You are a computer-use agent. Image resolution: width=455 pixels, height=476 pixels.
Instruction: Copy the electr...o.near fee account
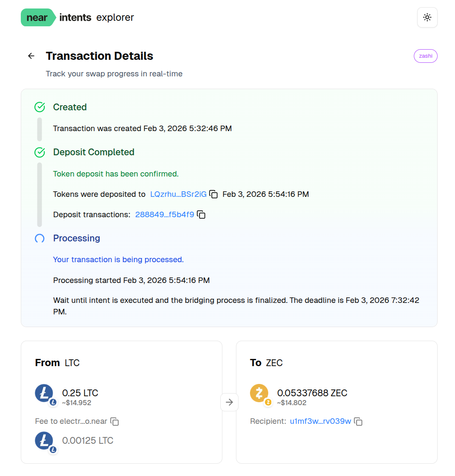pyautogui.click(x=115, y=421)
